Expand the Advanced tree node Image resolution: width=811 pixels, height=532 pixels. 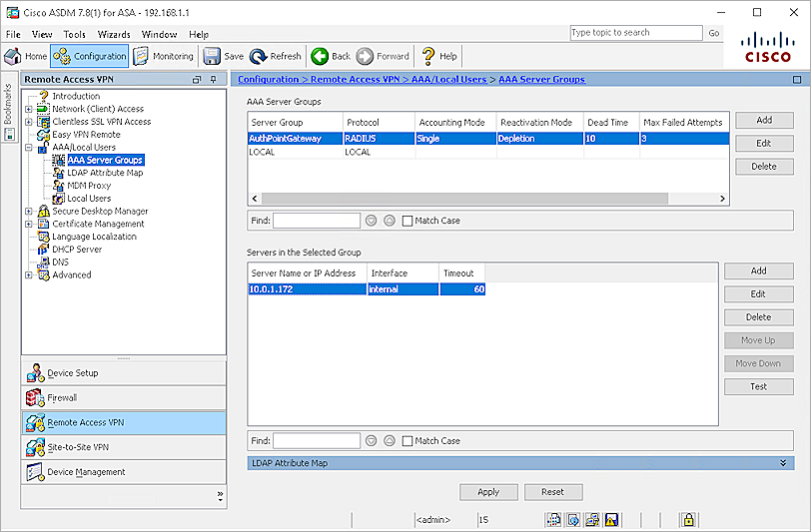tap(29, 274)
